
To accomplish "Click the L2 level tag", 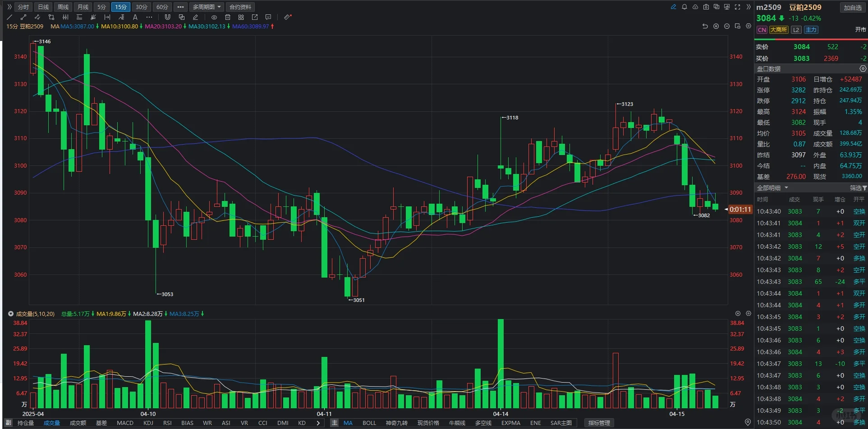I will pos(796,30).
